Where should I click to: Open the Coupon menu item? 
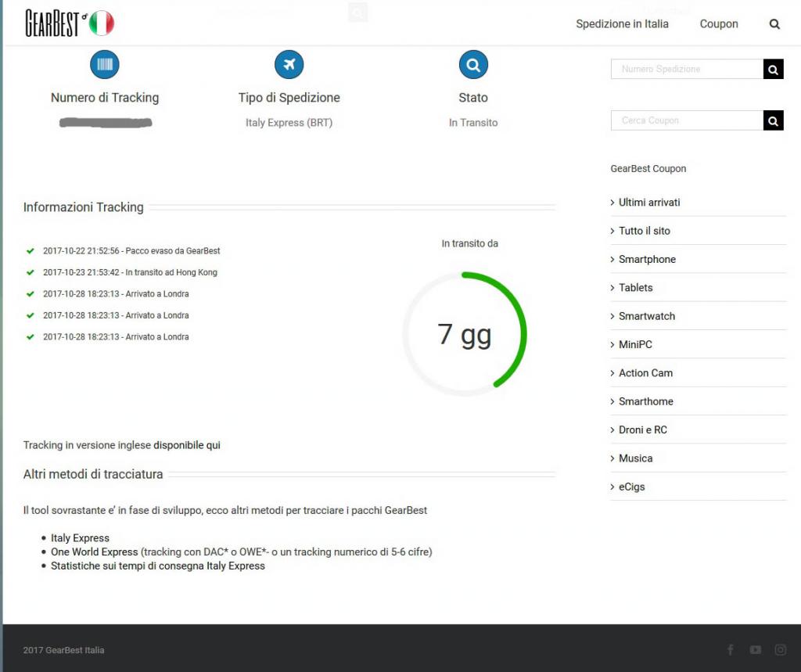point(719,24)
